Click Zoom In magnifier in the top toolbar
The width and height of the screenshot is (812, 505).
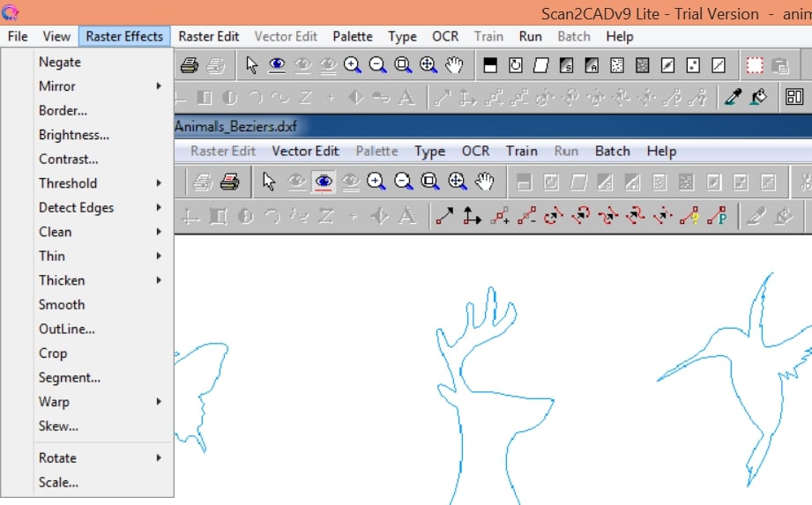[x=353, y=65]
